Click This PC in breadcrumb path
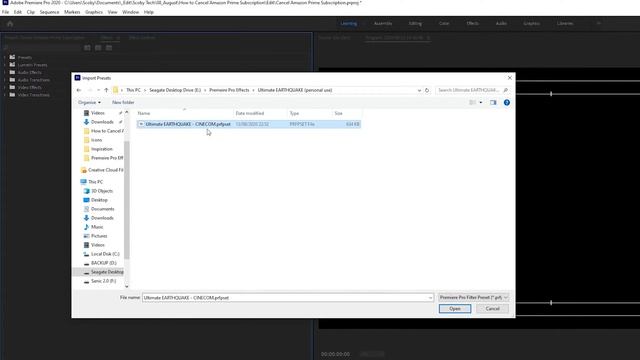 point(133,90)
